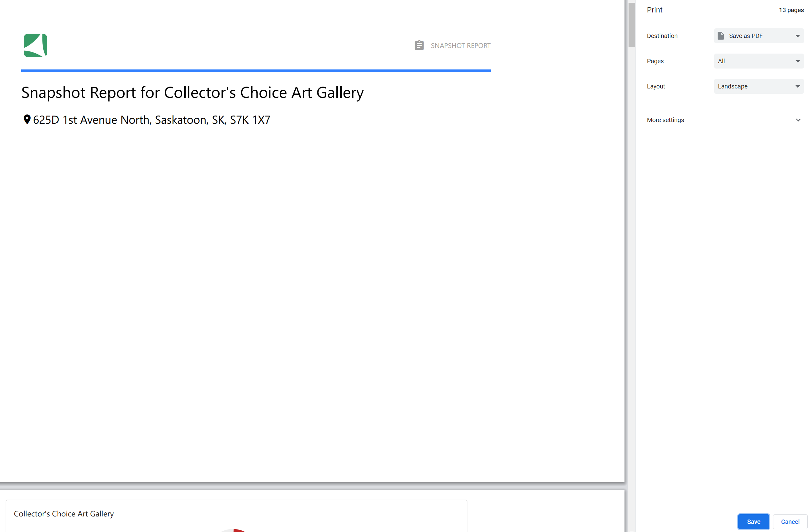Screen dimensions: 812x532
Task: Open the Layout dropdown set to Landscape
Action: (758, 86)
